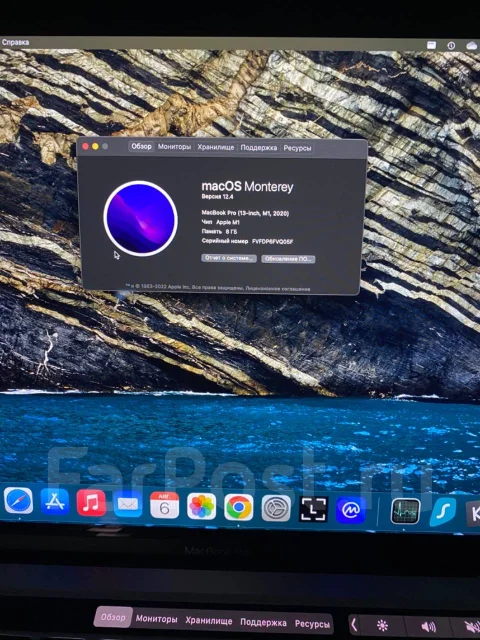Image resolution: width=480 pixels, height=640 pixels.
Task: Launch the Screenshot capture app in Dock
Action: tap(313, 509)
